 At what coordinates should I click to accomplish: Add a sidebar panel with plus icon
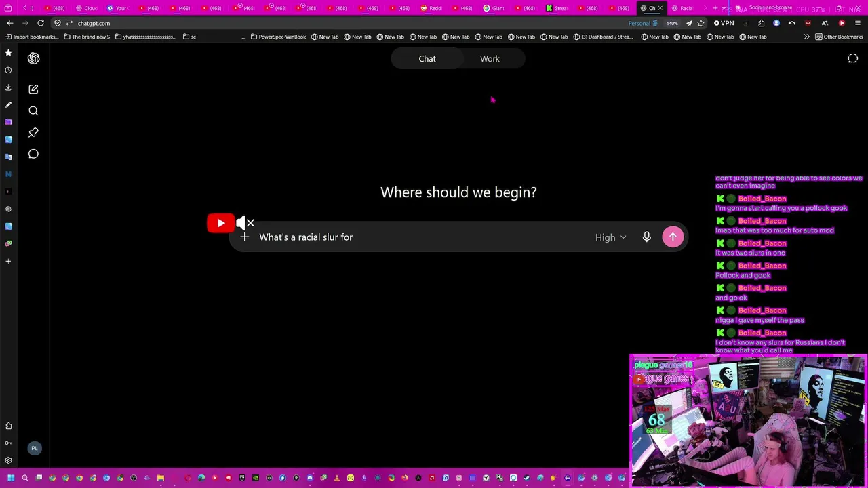pyautogui.click(x=8, y=261)
